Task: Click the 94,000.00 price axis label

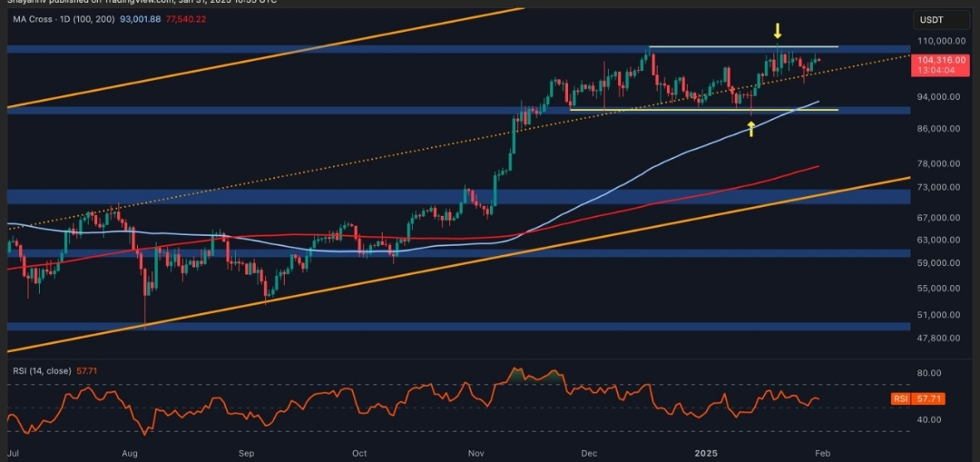Action: point(940,97)
